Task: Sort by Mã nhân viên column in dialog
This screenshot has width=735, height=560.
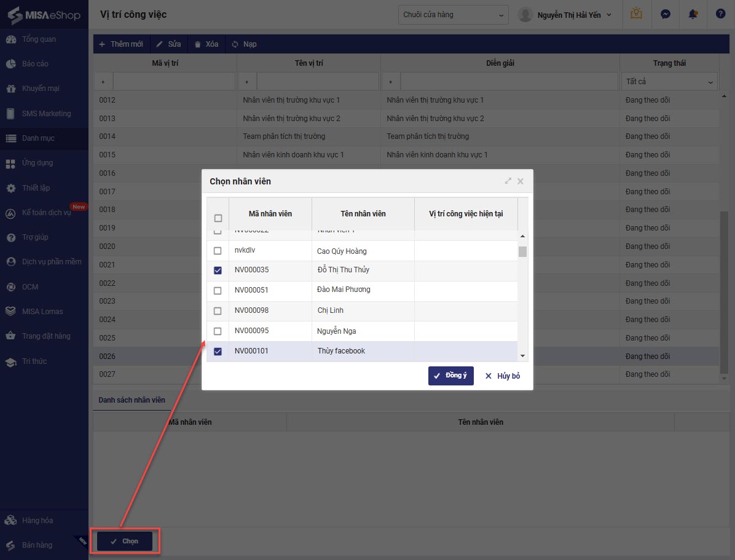Action: point(270,214)
